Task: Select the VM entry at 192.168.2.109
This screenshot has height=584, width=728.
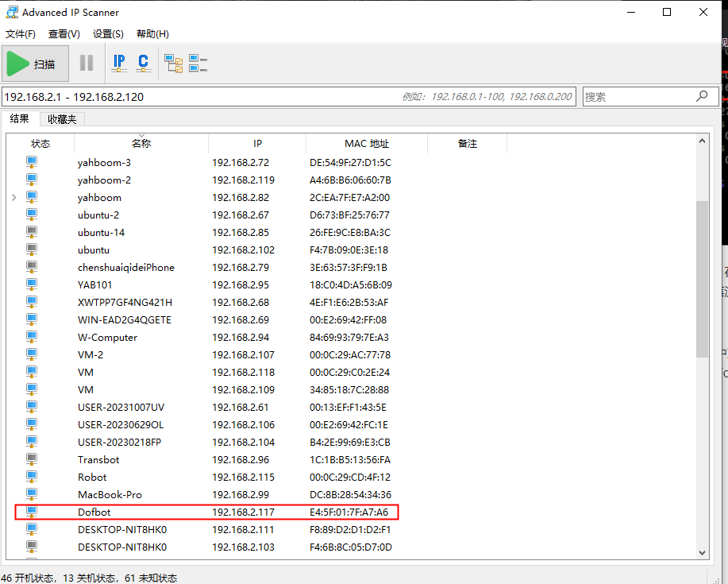Action: [x=86, y=390]
